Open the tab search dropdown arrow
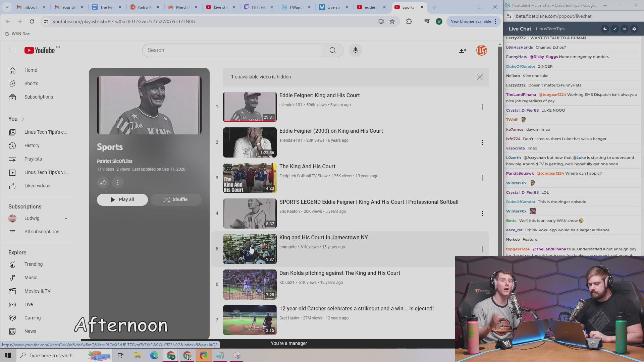The image size is (644, 362). (x=7, y=7)
